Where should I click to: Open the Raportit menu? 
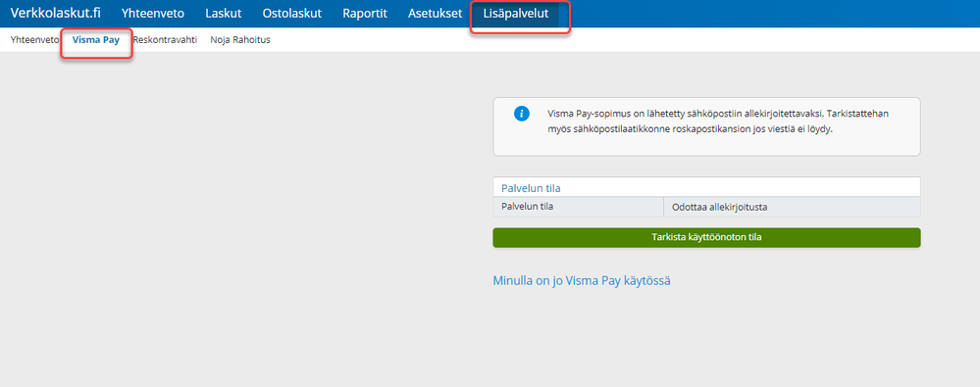tap(365, 13)
